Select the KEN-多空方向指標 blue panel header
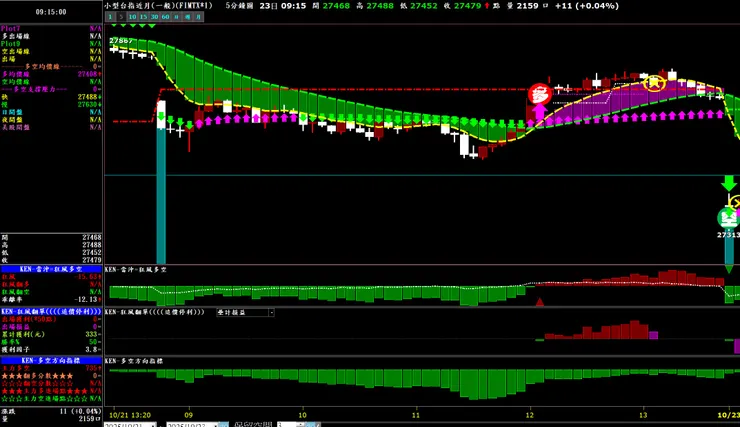 click(51, 360)
